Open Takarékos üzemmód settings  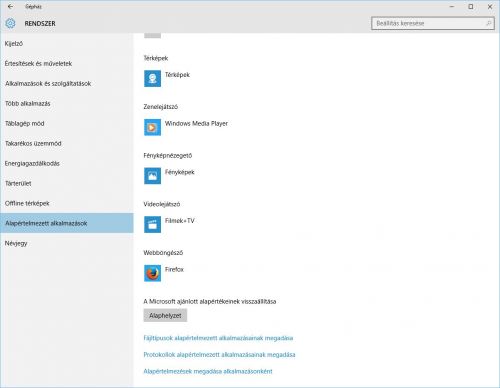[67, 143]
